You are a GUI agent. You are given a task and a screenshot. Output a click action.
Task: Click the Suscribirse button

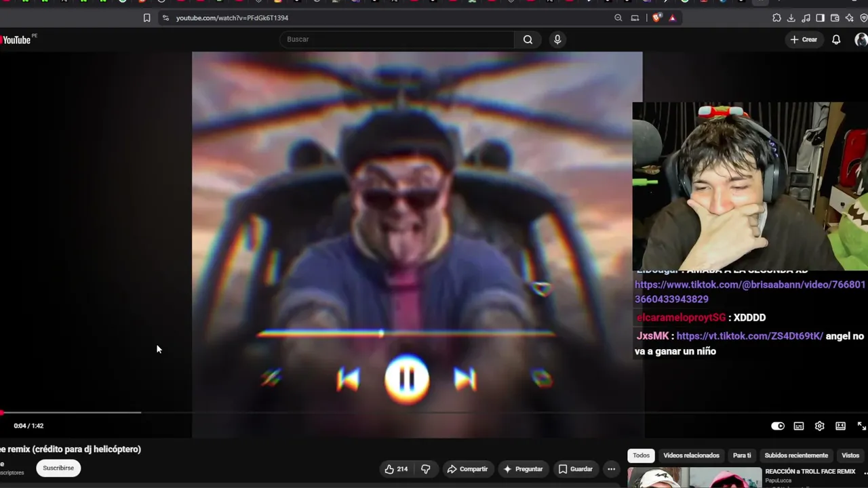pos(58,468)
